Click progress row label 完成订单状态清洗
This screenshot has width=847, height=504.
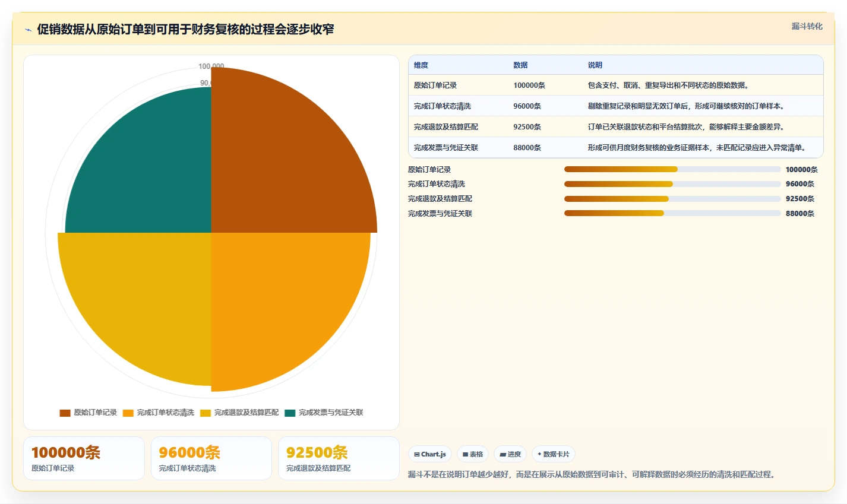(x=437, y=184)
